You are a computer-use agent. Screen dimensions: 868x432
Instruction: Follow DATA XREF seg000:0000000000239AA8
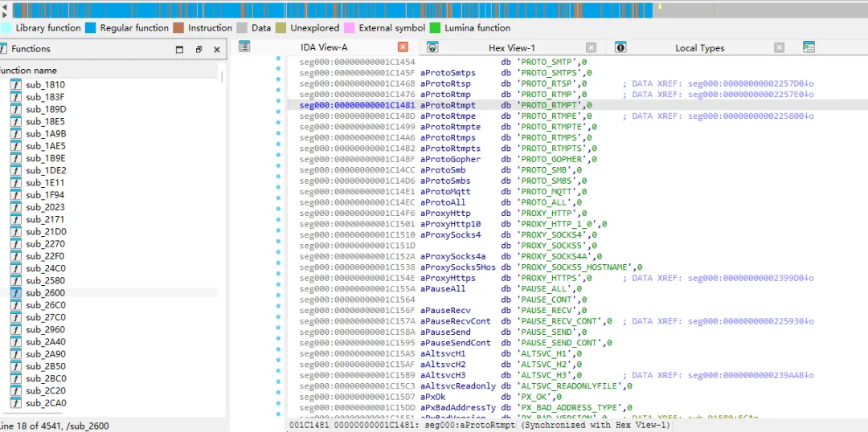[x=751, y=375]
